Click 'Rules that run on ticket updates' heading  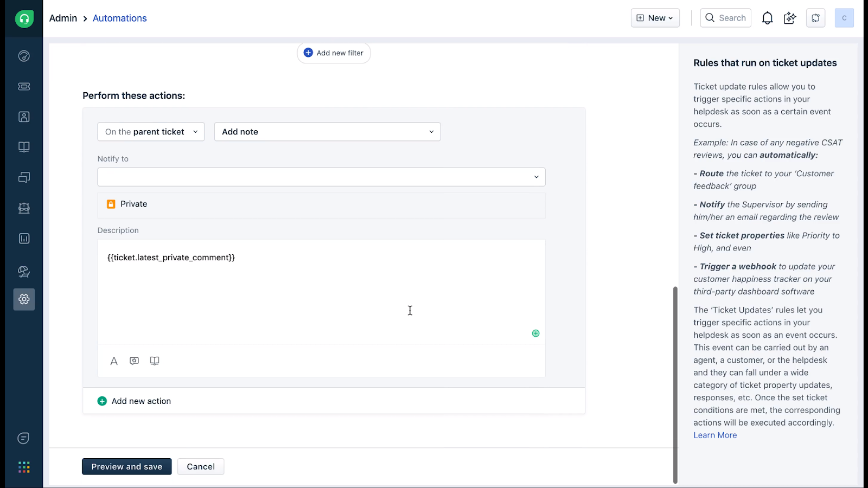tap(765, 63)
